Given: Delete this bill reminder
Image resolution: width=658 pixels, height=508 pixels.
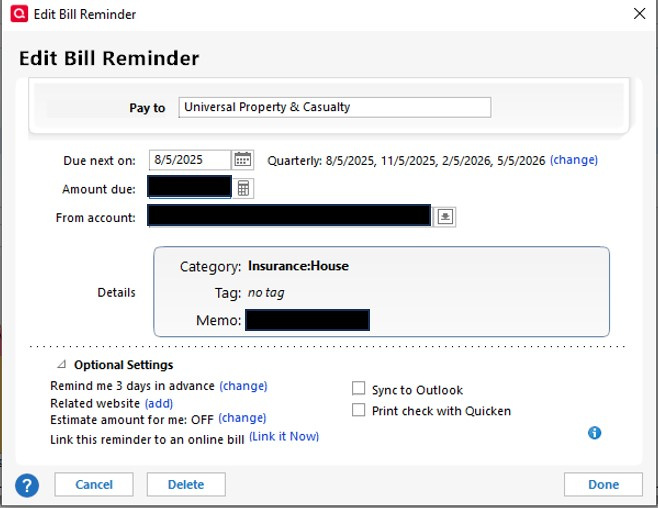Looking at the screenshot, I should 186,485.
